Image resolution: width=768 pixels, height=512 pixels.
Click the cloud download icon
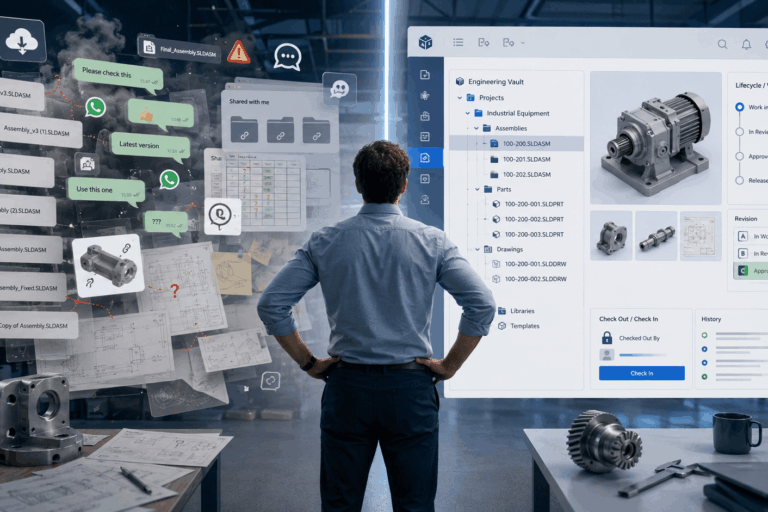point(21,41)
